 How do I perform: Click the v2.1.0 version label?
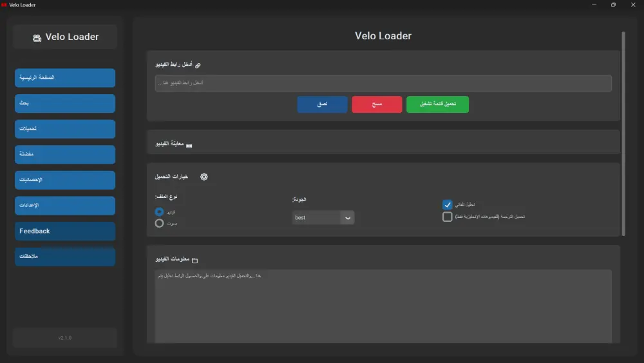coord(65,338)
